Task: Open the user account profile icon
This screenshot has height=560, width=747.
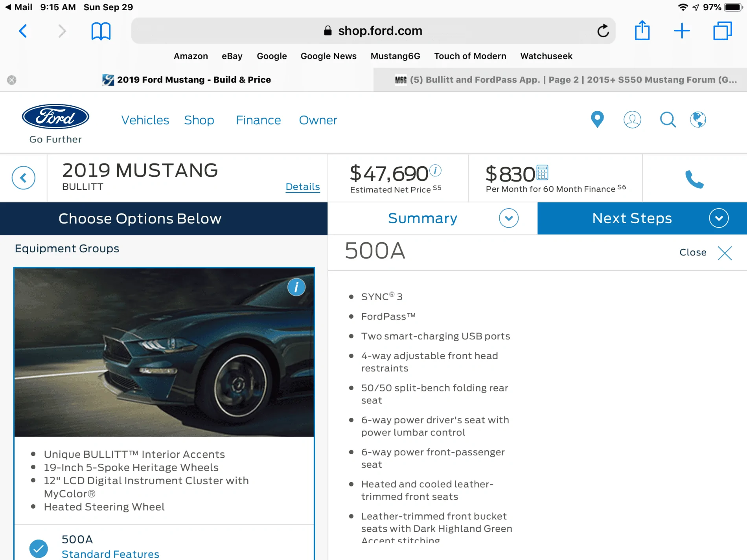Action: click(x=632, y=119)
